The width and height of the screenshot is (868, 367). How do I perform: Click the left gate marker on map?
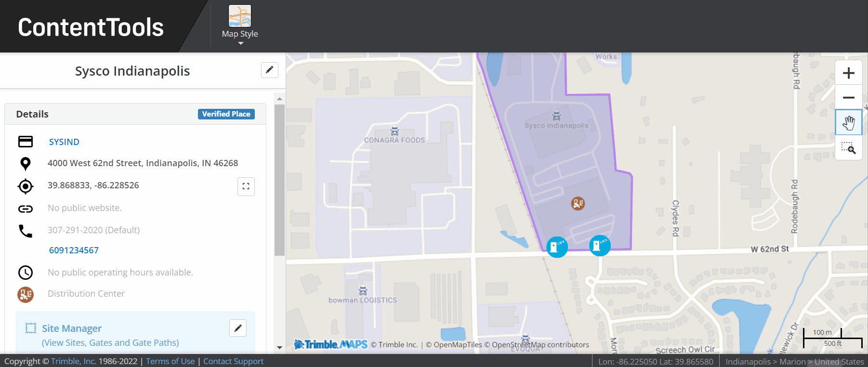click(x=557, y=247)
